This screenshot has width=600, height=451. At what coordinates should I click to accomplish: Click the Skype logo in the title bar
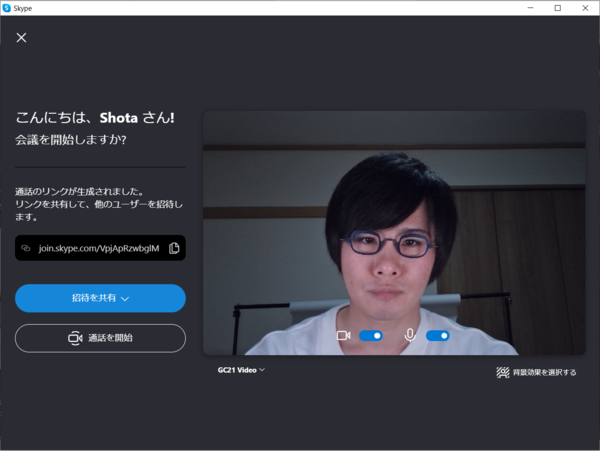click(x=7, y=8)
